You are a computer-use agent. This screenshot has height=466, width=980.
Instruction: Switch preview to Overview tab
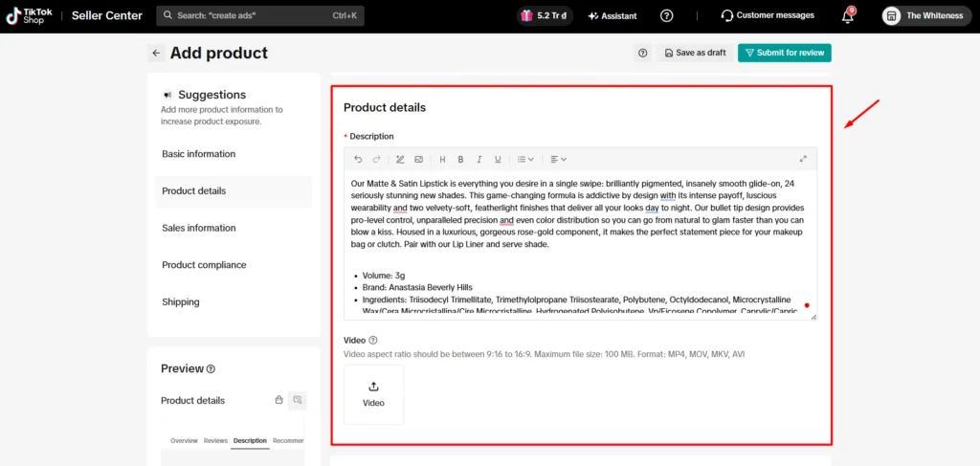(x=185, y=440)
